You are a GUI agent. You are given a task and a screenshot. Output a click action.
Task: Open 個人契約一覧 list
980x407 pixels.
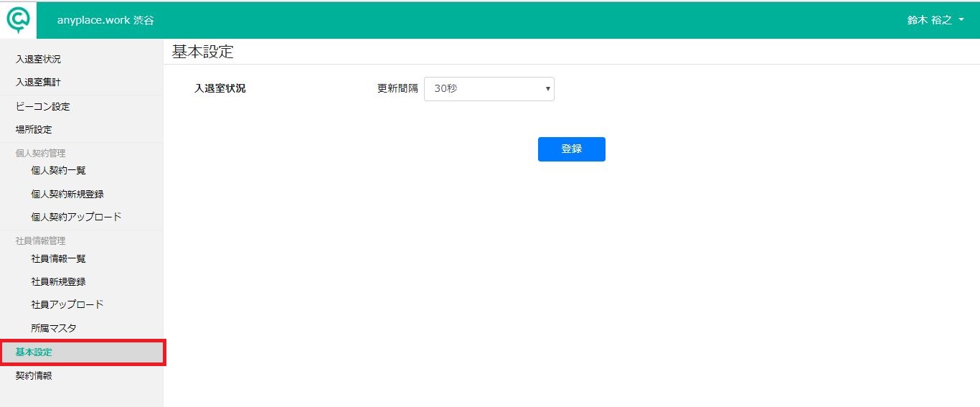tap(59, 171)
